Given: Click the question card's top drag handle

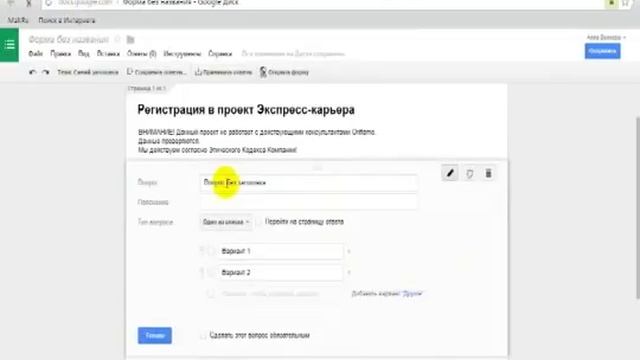Looking at the screenshot, I should click(x=318, y=166).
